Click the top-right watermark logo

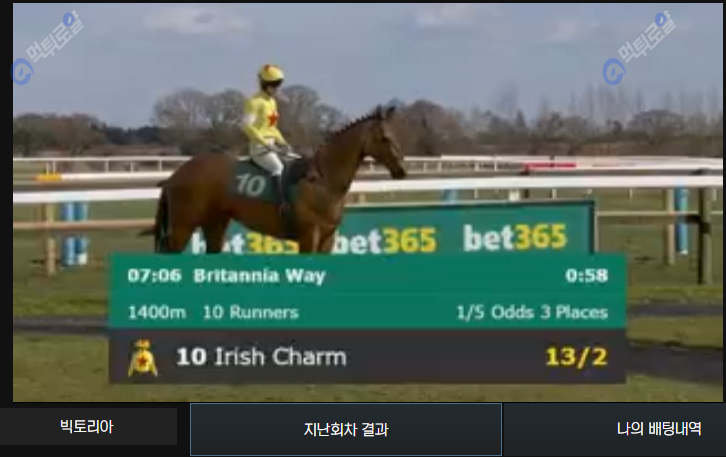pyautogui.click(x=639, y=48)
